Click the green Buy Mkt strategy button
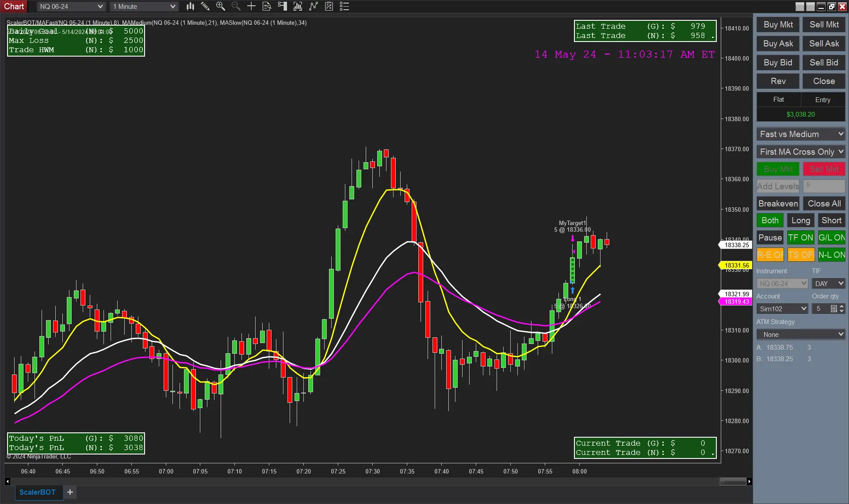This screenshot has height=504, width=849. tap(778, 169)
